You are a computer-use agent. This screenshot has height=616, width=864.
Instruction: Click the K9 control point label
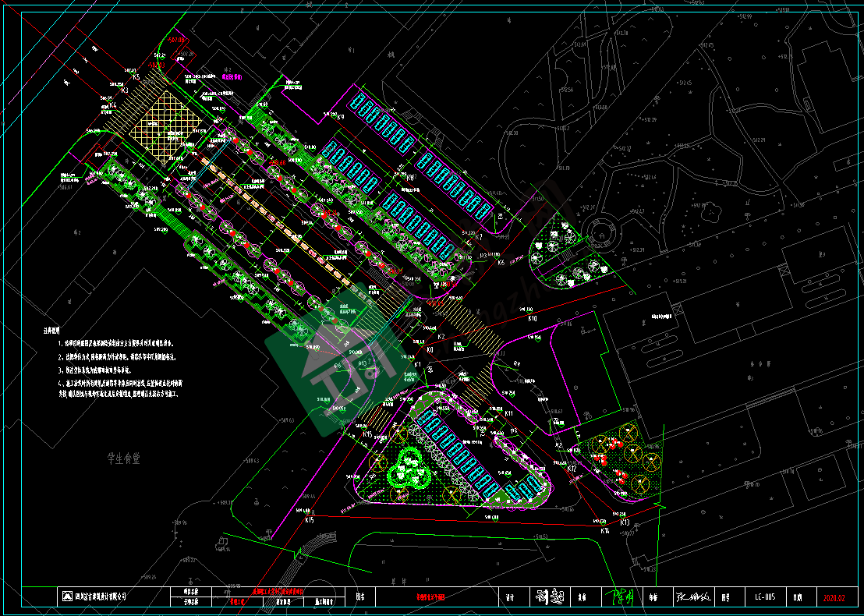click(341, 117)
